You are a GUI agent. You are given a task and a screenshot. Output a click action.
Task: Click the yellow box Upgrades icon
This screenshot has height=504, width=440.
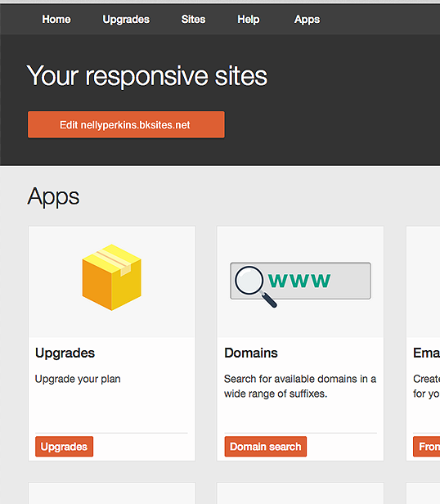[111, 277]
